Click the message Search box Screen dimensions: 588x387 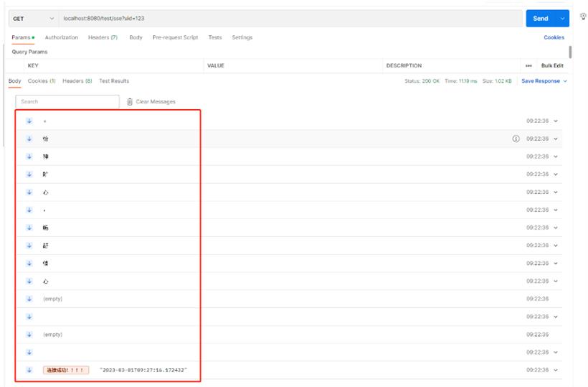tap(67, 102)
